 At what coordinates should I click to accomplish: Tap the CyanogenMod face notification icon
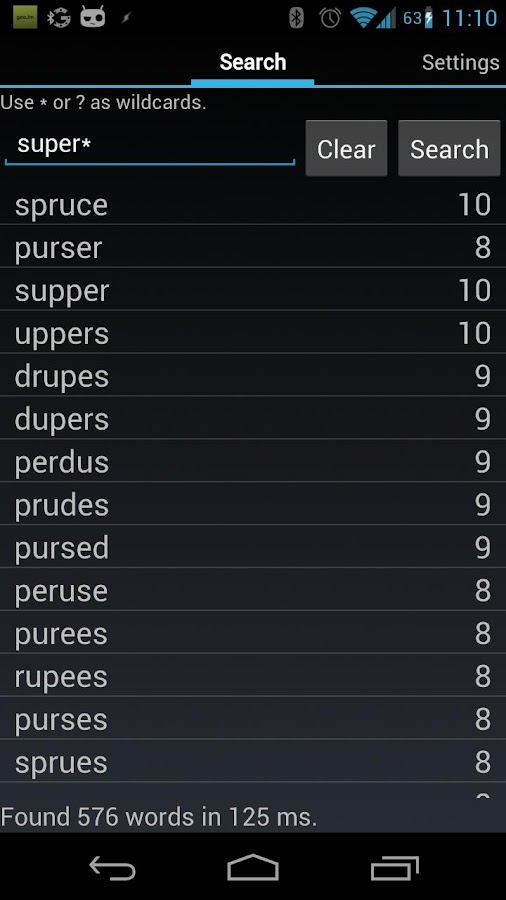[94, 18]
